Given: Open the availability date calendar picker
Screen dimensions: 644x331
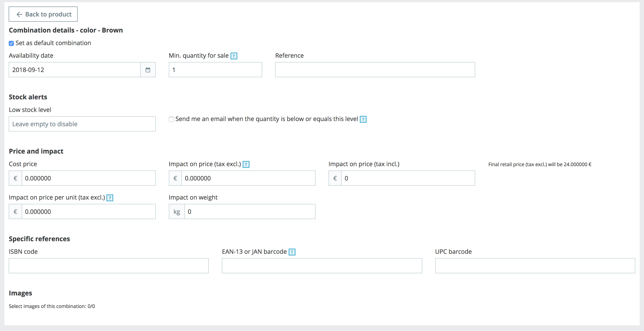Looking at the screenshot, I should [148, 70].
